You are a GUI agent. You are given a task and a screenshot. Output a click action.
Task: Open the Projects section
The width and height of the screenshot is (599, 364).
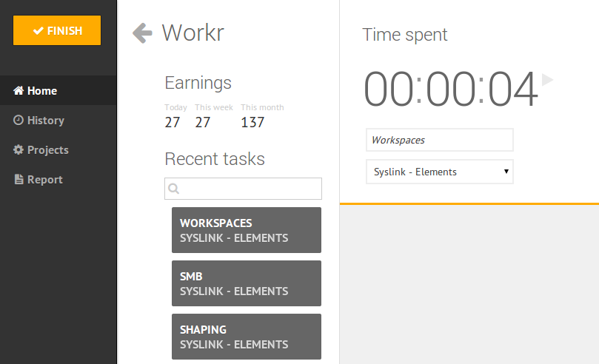click(48, 150)
